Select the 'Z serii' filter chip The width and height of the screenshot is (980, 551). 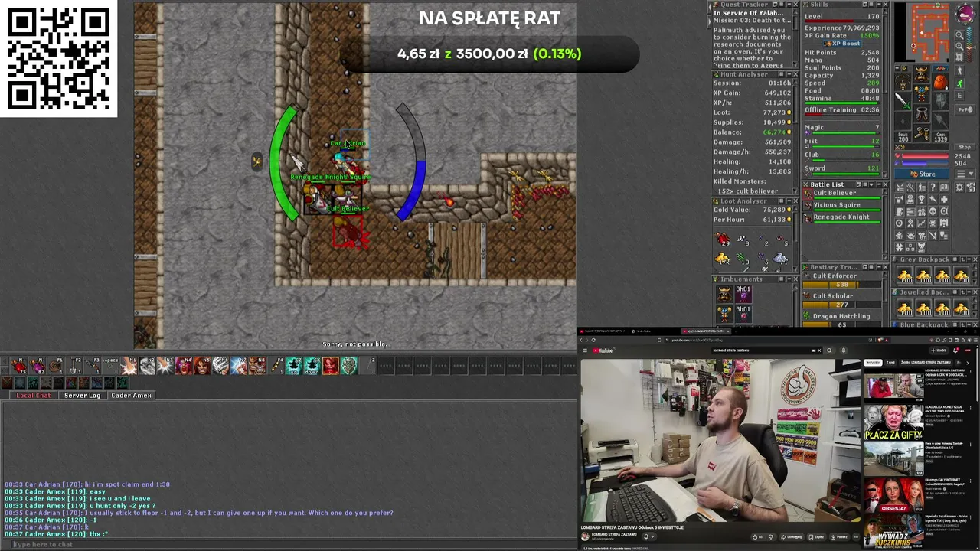(892, 362)
